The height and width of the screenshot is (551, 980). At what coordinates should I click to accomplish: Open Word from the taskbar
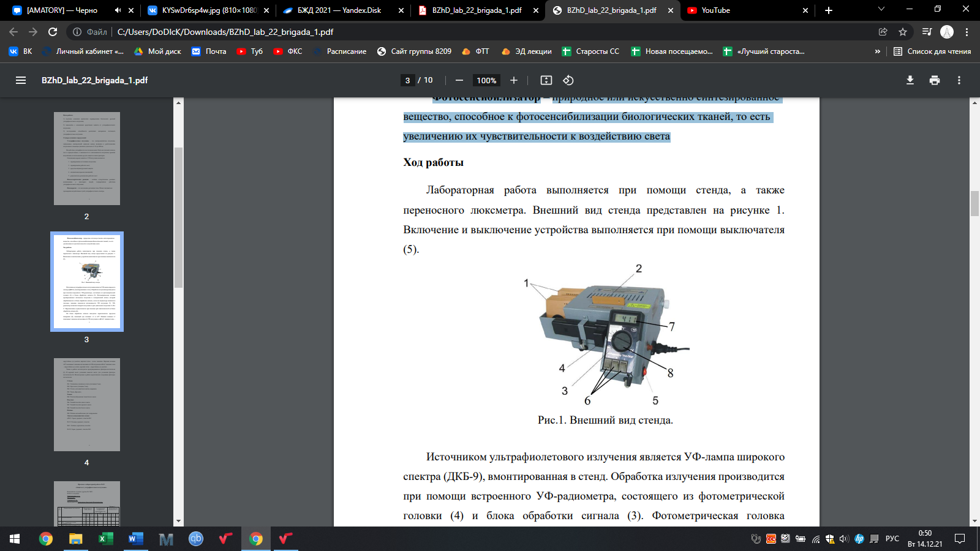point(135,539)
